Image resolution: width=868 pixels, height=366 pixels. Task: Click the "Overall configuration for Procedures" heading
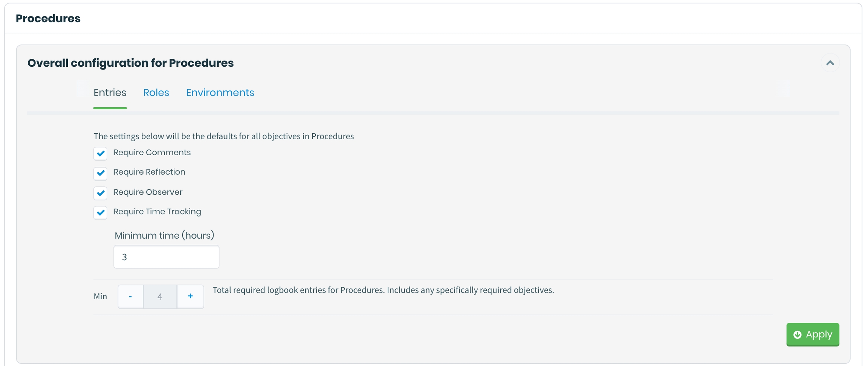point(130,63)
